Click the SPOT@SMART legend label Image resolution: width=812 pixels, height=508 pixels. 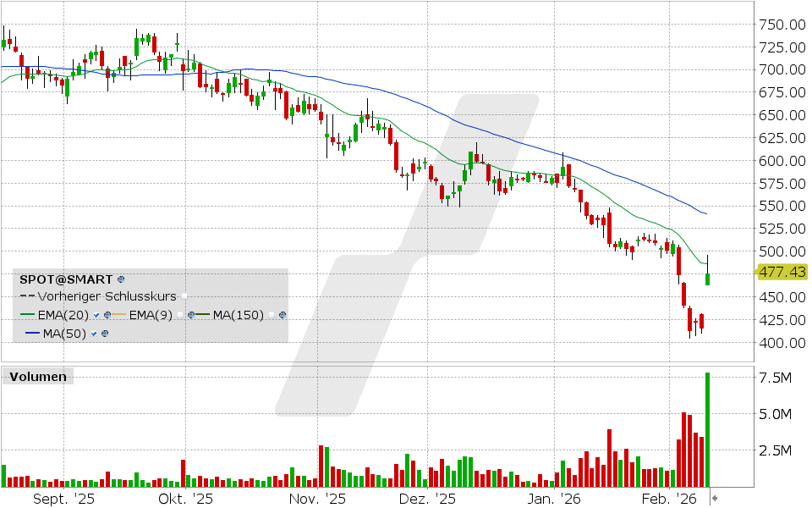63,279
